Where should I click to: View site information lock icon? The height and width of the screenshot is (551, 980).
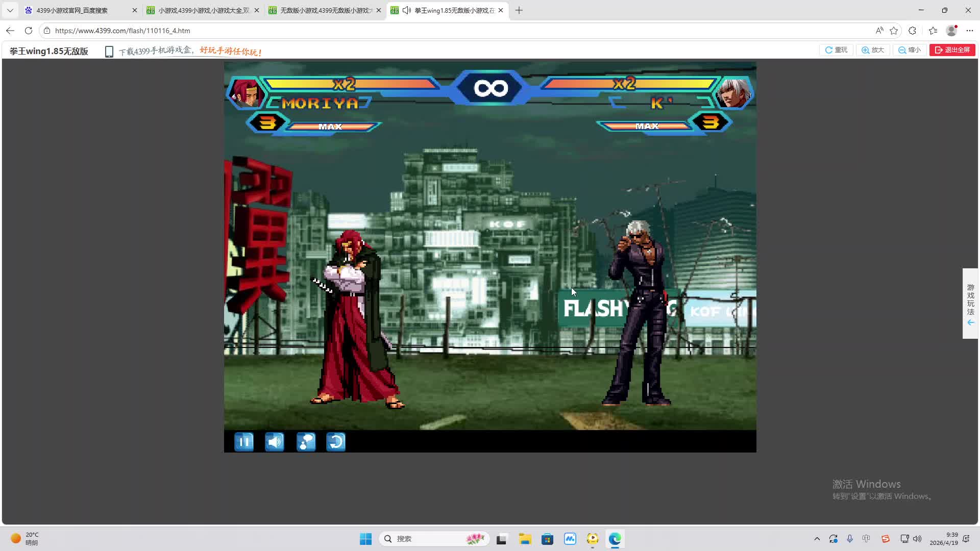(47, 31)
